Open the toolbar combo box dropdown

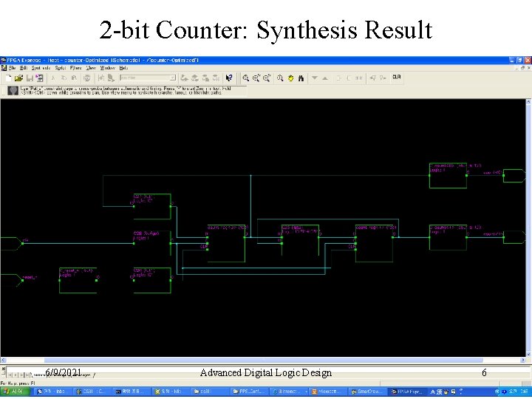coord(173,78)
